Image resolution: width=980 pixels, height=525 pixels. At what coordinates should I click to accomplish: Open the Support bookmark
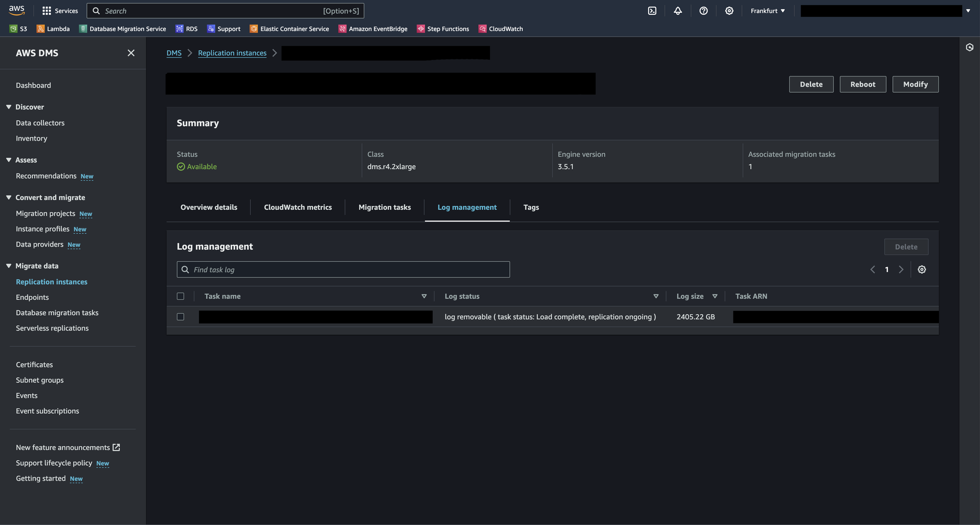point(223,29)
